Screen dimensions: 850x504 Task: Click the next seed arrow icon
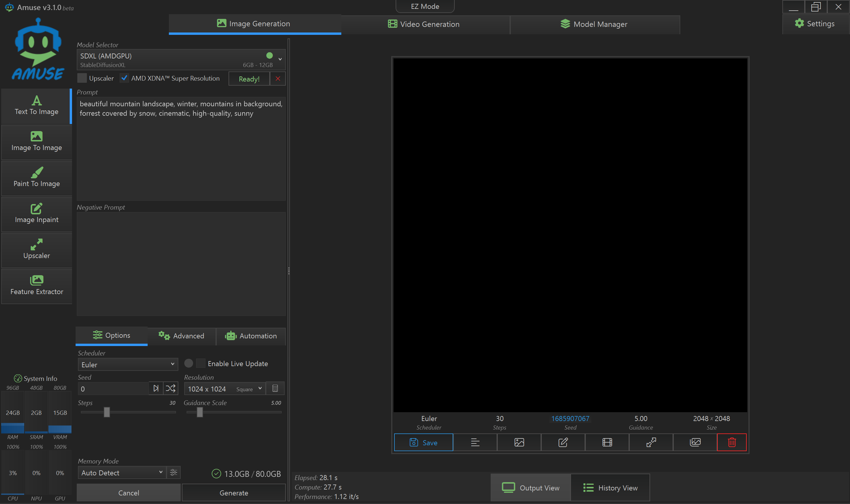[x=156, y=388]
